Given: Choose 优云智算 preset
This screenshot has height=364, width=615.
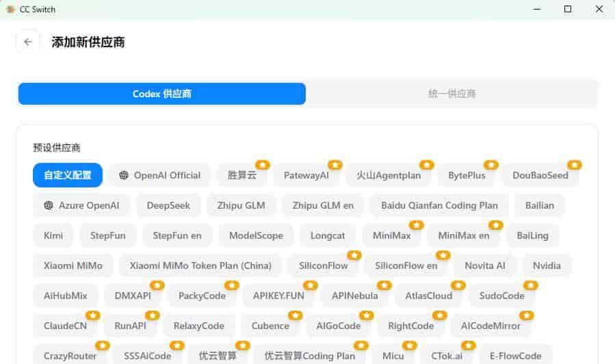Looking at the screenshot, I should click(x=218, y=355).
